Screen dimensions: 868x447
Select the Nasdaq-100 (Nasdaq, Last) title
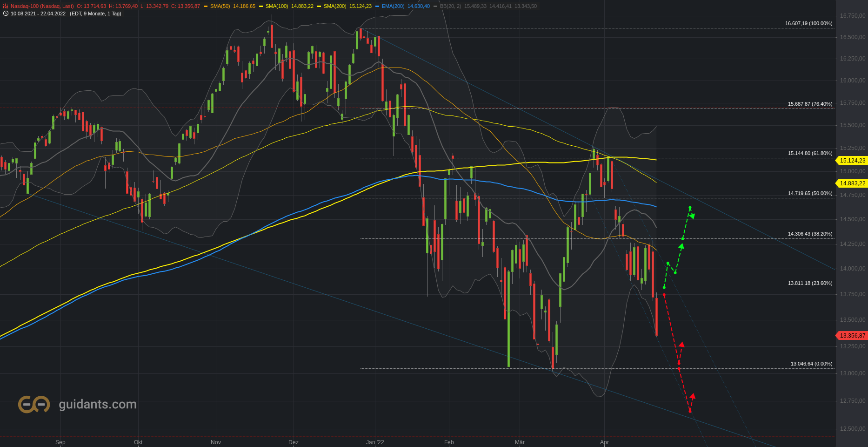pyautogui.click(x=42, y=7)
